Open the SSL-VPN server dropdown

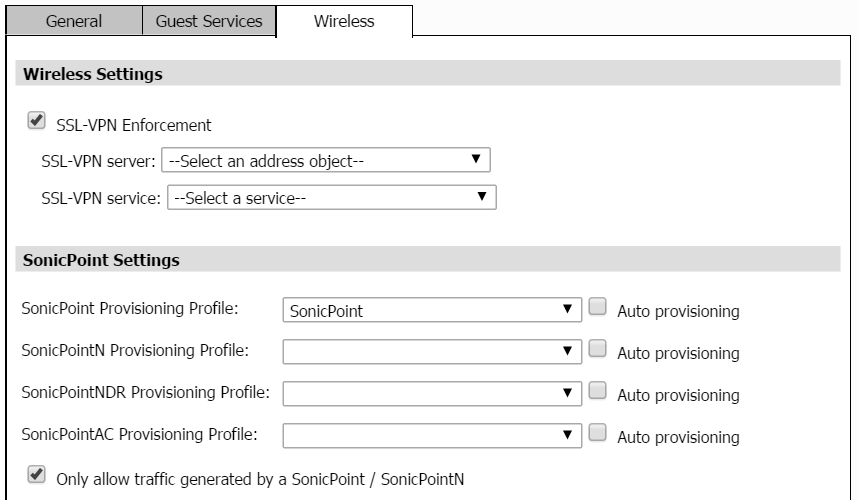[x=326, y=160]
